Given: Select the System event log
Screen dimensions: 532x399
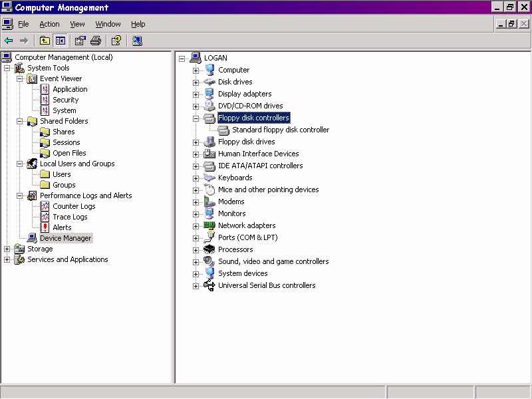Looking at the screenshot, I should 64,110.
